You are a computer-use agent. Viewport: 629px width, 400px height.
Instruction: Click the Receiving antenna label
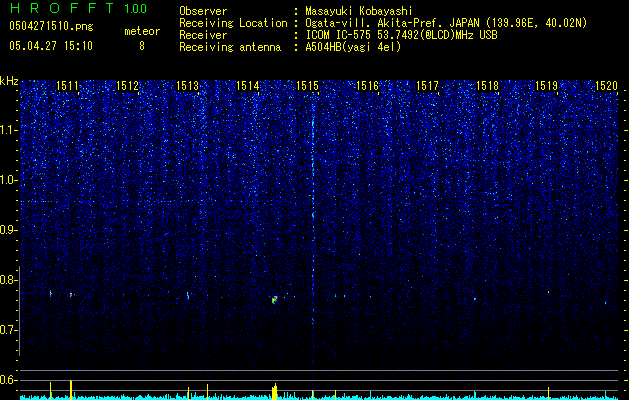click(230, 47)
